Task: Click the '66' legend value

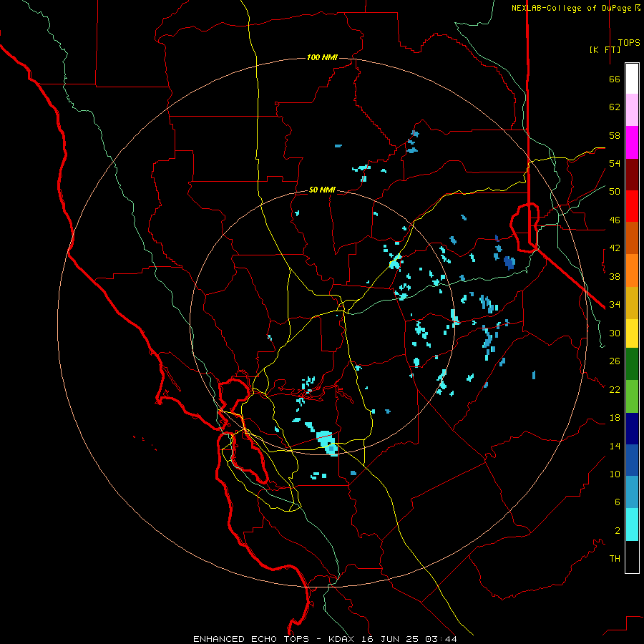Action: pos(615,79)
